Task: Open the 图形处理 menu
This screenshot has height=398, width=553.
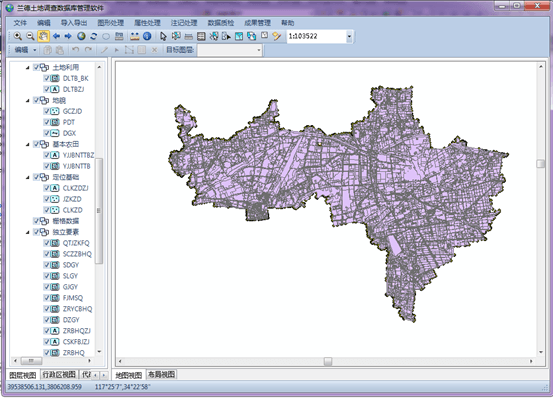Action: (111, 23)
